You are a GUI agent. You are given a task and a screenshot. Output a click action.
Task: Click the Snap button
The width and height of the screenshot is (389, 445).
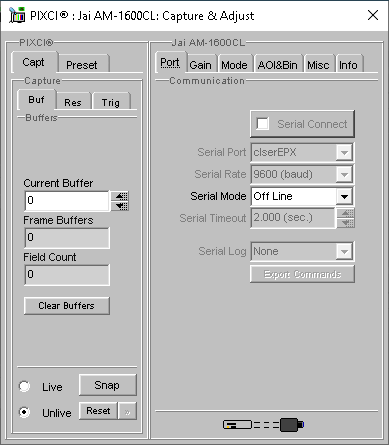tap(107, 385)
